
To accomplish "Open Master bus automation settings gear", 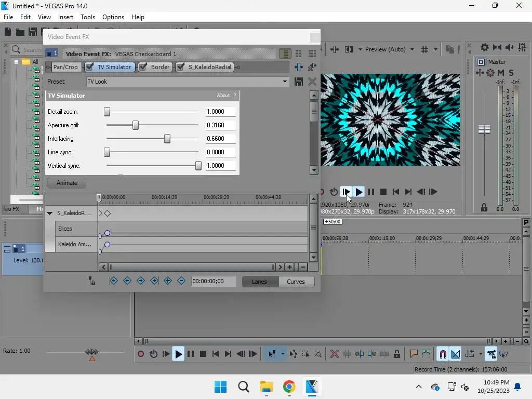I will click(490, 73).
